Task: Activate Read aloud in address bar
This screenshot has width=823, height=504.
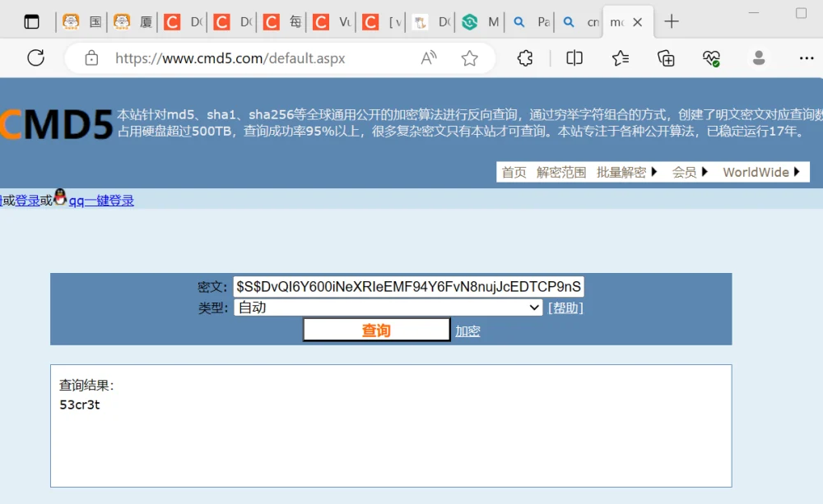Action: 429,58
